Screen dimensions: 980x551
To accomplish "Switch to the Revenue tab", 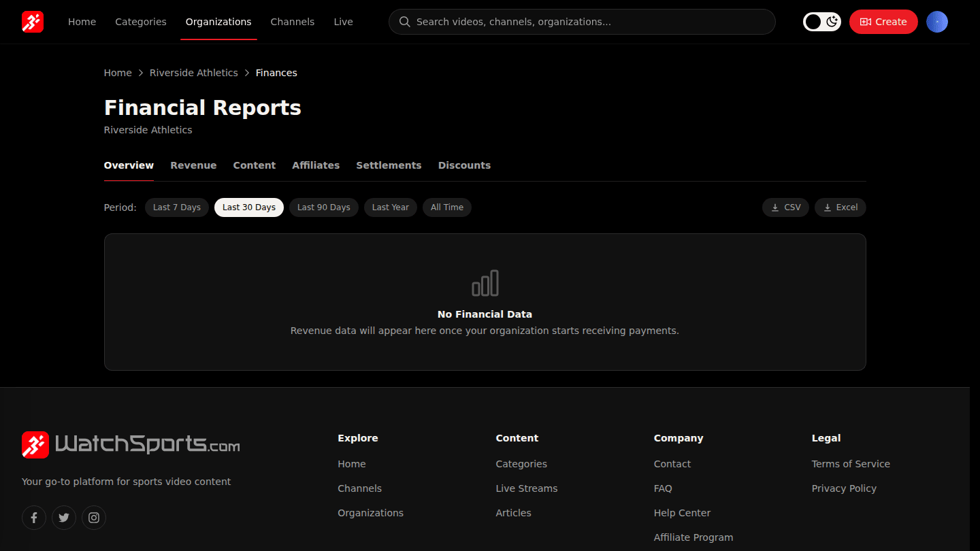I will 193,165.
